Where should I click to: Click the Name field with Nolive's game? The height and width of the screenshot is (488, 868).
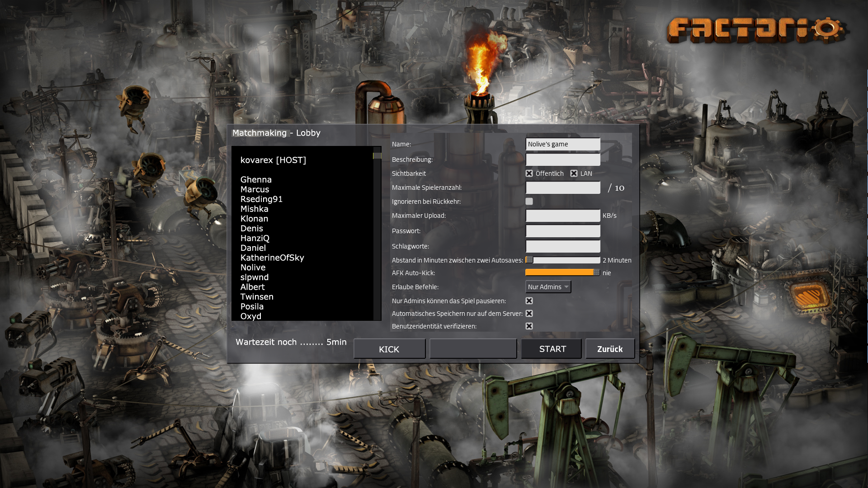[x=563, y=144]
